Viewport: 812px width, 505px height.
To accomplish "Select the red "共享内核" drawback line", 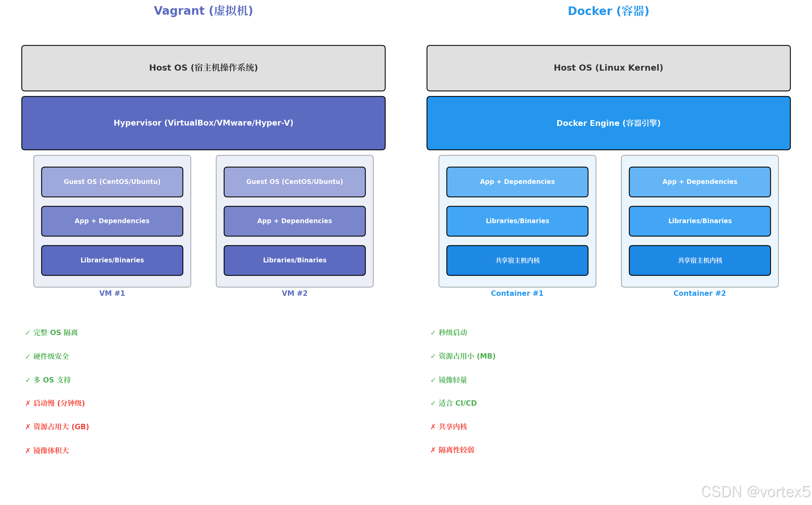I will pos(449,427).
